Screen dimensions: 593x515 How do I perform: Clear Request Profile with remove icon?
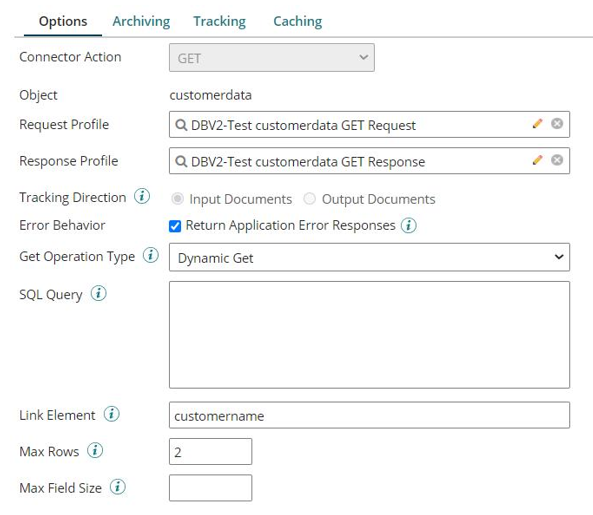tap(557, 124)
